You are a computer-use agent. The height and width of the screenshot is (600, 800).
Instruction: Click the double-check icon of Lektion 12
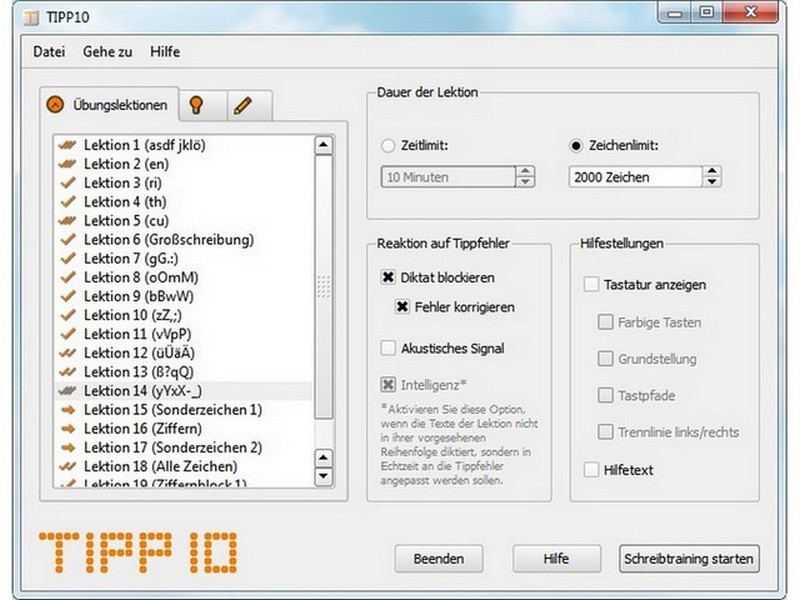tap(67, 353)
